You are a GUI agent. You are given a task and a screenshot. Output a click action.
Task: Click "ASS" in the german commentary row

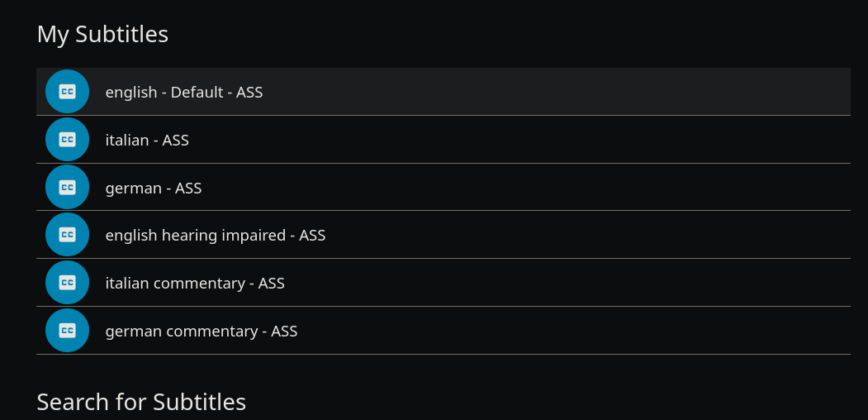(284, 332)
